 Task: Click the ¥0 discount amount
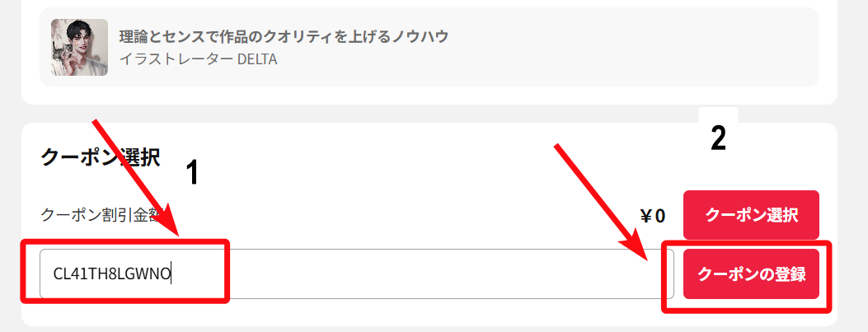pyautogui.click(x=652, y=216)
